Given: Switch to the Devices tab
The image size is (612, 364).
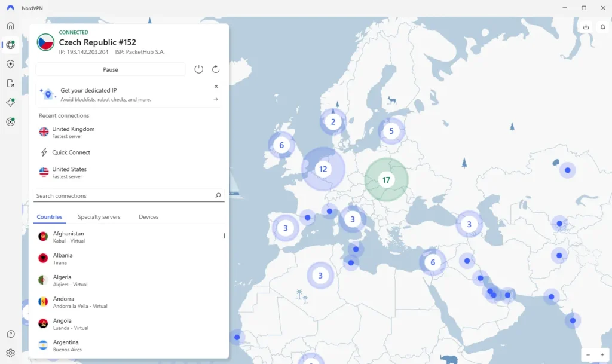Looking at the screenshot, I should pos(148,217).
